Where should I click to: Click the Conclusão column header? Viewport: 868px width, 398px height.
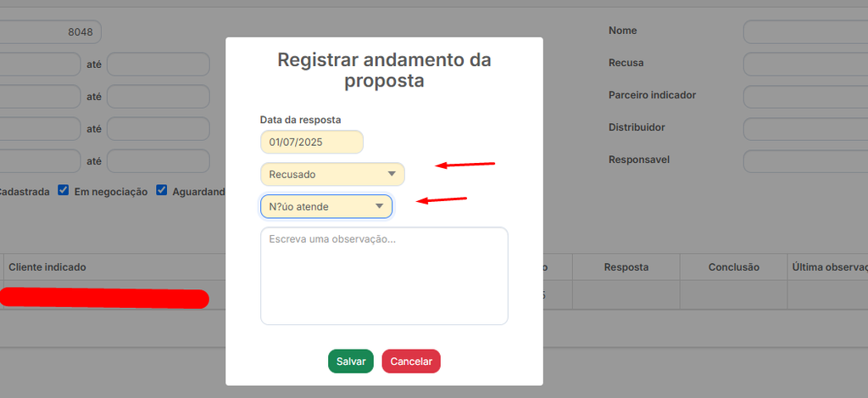click(x=733, y=267)
